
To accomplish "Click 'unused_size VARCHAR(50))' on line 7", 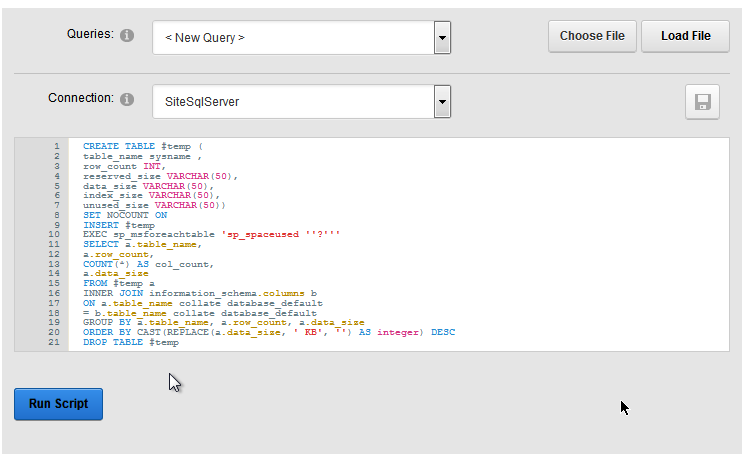I will pos(154,206).
